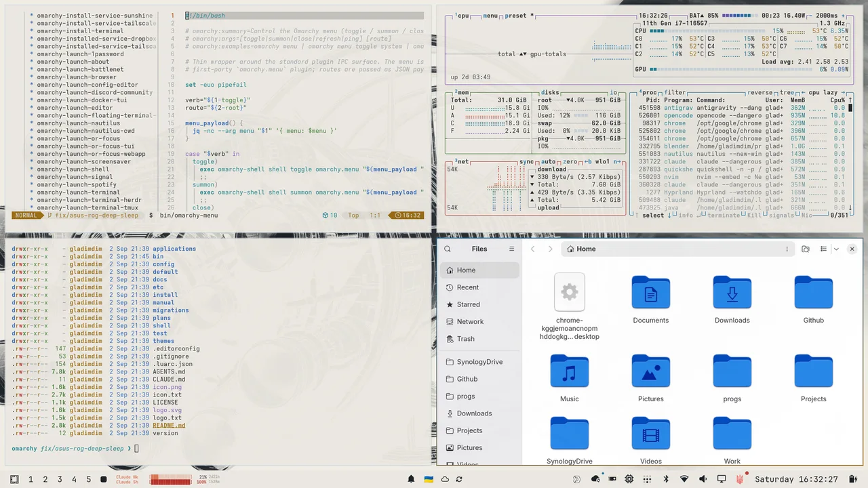Open search in the Files window
The image size is (868, 488).
click(x=448, y=249)
